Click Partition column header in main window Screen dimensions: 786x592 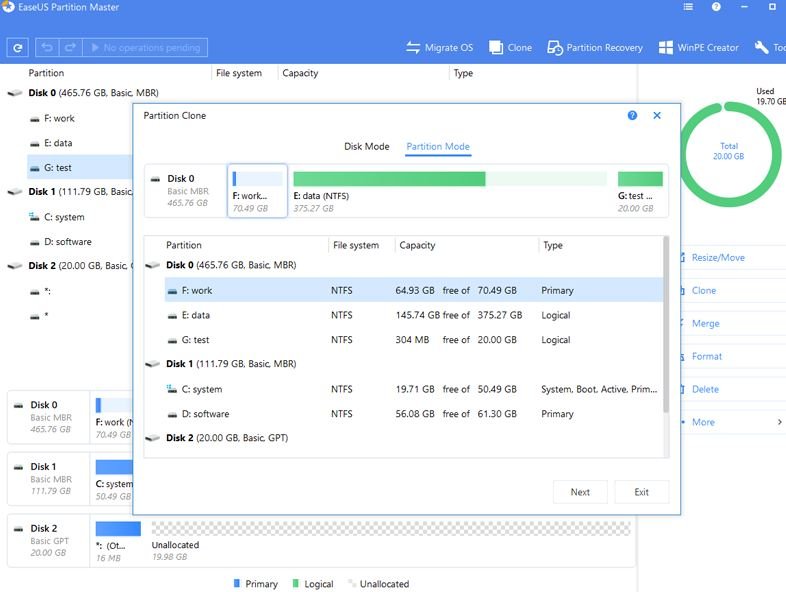(x=46, y=73)
